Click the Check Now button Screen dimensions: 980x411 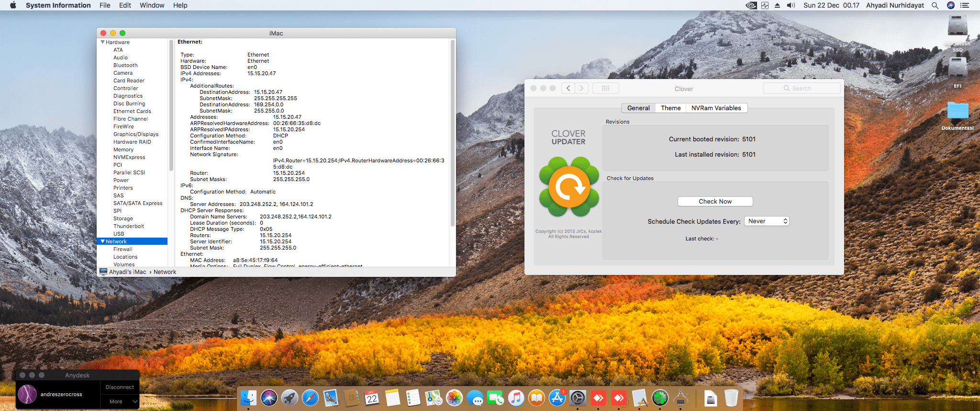pos(715,202)
